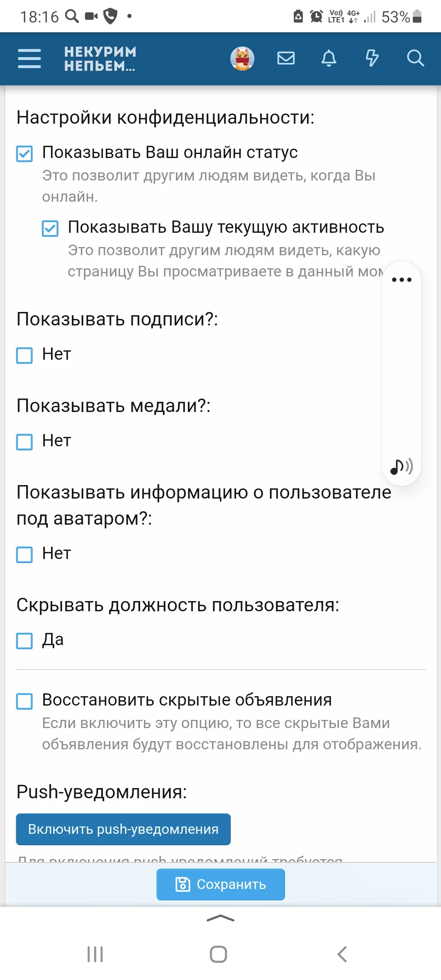
Task: Check 'Нет' under 'Показывать подписи?'
Action: point(24,355)
